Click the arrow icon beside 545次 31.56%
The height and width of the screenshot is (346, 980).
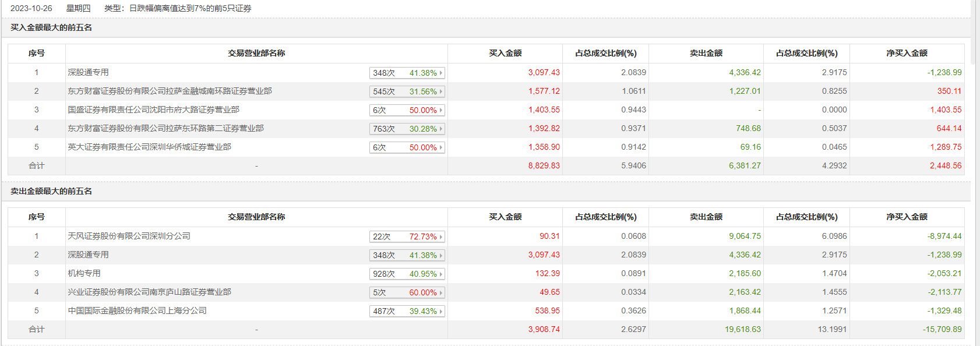[x=441, y=91]
